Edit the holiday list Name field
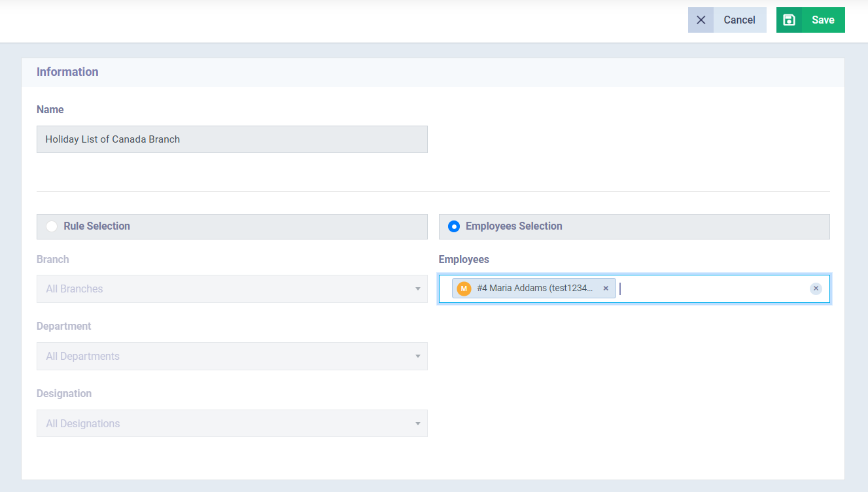The width and height of the screenshot is (868, 492). [x=232, y=139]
